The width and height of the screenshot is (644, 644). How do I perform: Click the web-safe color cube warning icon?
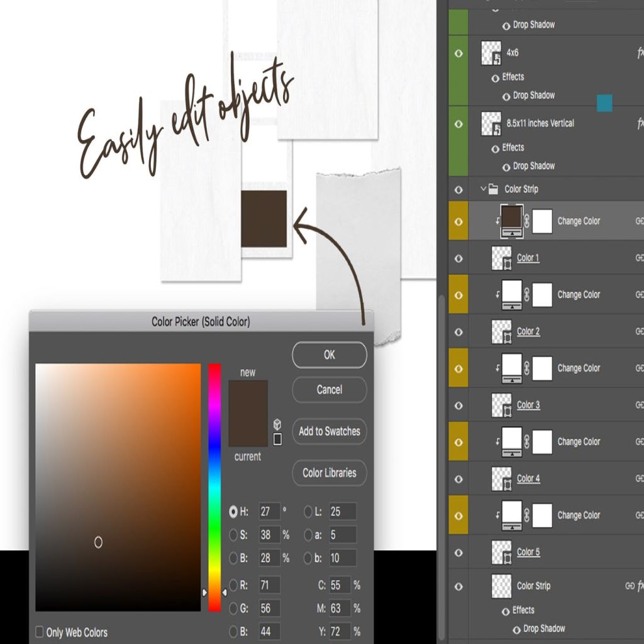(x=277, y=425)
